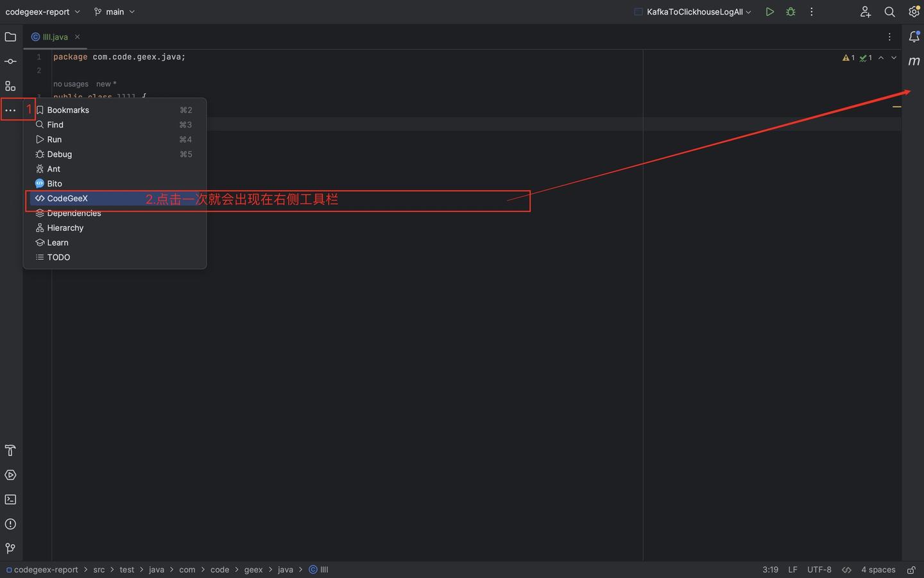
Task: Open the Services tool window
Action: 10,475
